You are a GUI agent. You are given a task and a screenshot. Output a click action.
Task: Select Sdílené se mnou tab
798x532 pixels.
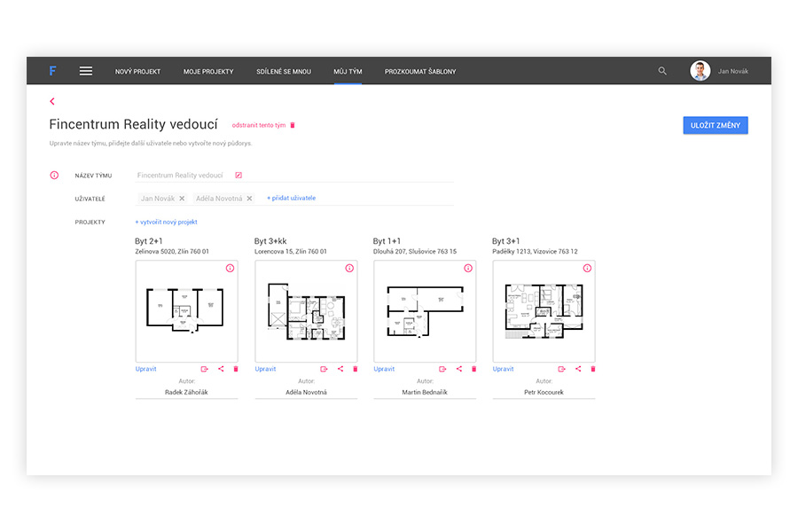284,71
